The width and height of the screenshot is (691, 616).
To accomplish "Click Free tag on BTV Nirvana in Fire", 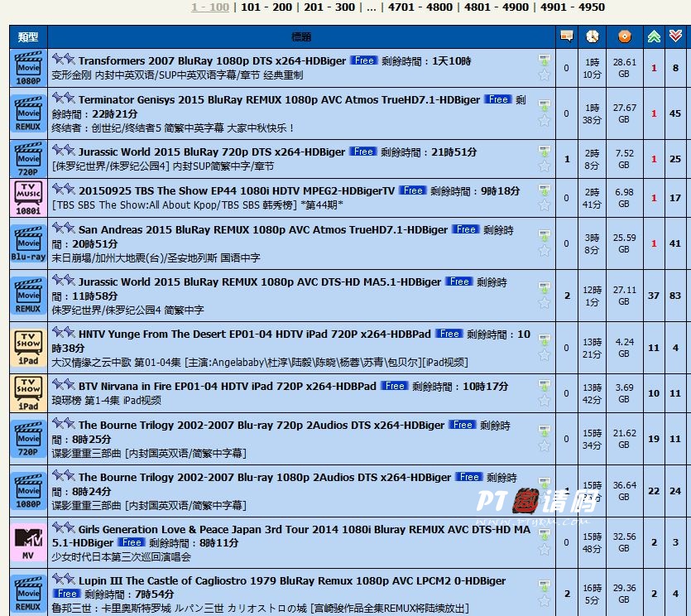I will coord(395,385).
